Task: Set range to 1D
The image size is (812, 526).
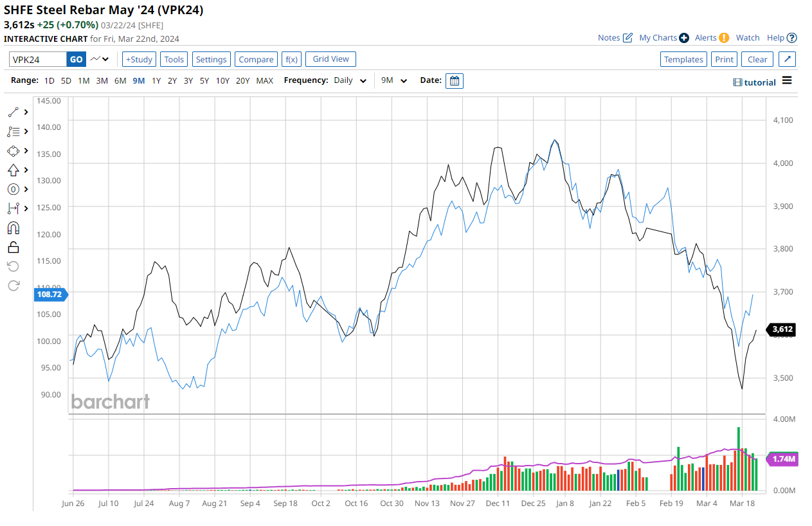Action: (50, 80)
